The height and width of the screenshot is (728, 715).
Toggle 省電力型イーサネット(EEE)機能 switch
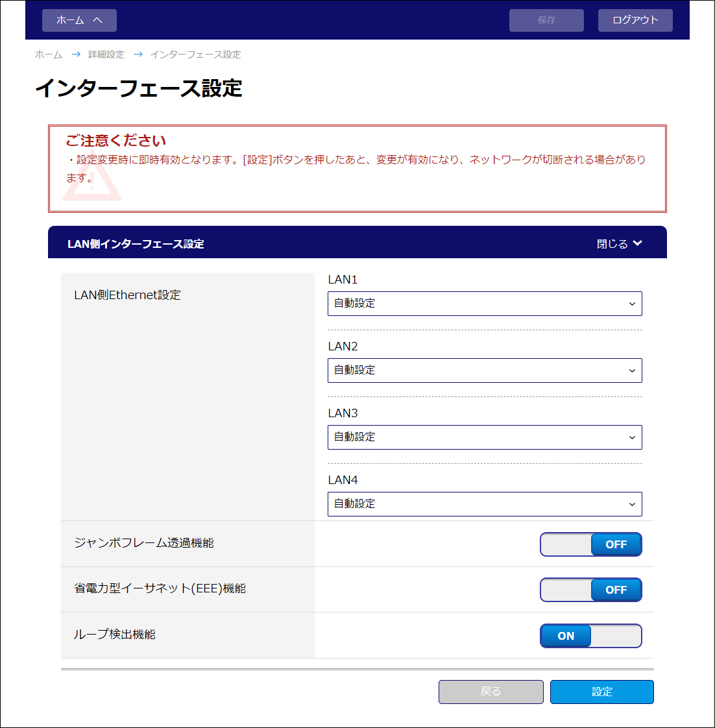(590, 590)
